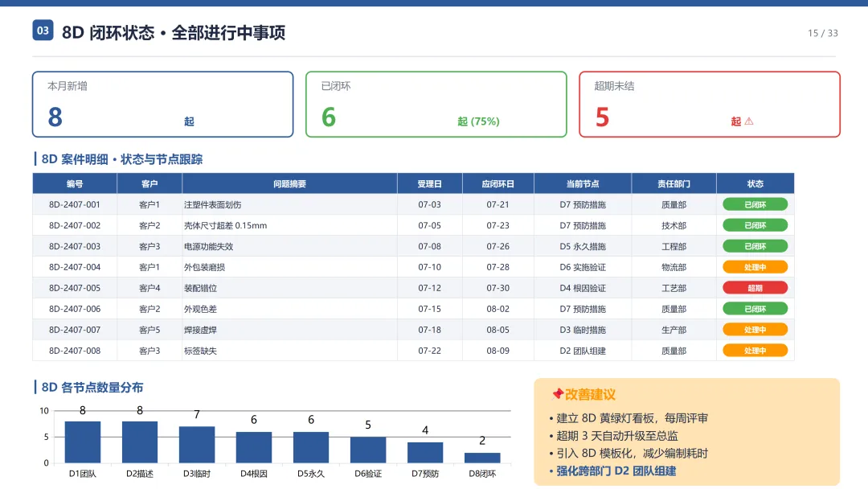Click the cell 8D-2407-005
Viewport: 868px width, 489px height.
[75, 288]
